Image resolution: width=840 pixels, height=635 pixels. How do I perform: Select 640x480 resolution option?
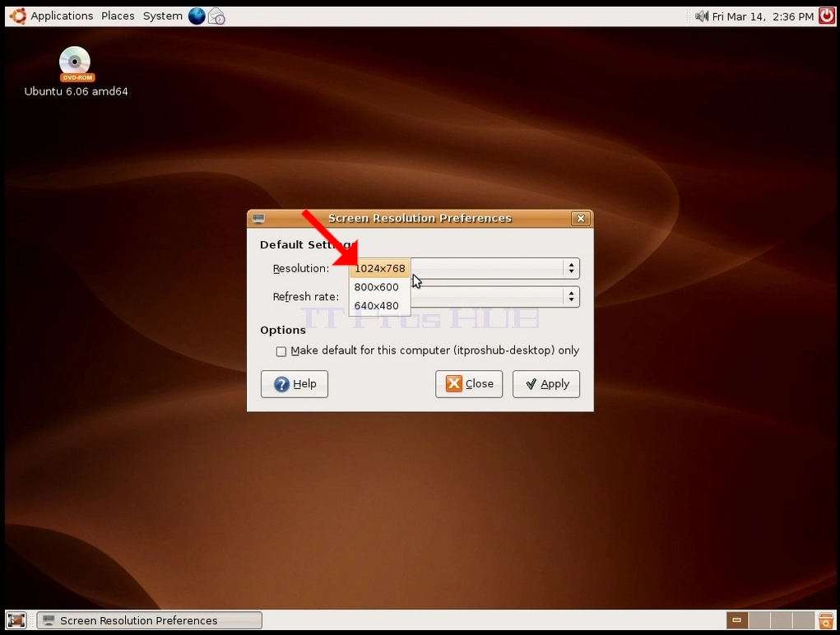380,306
